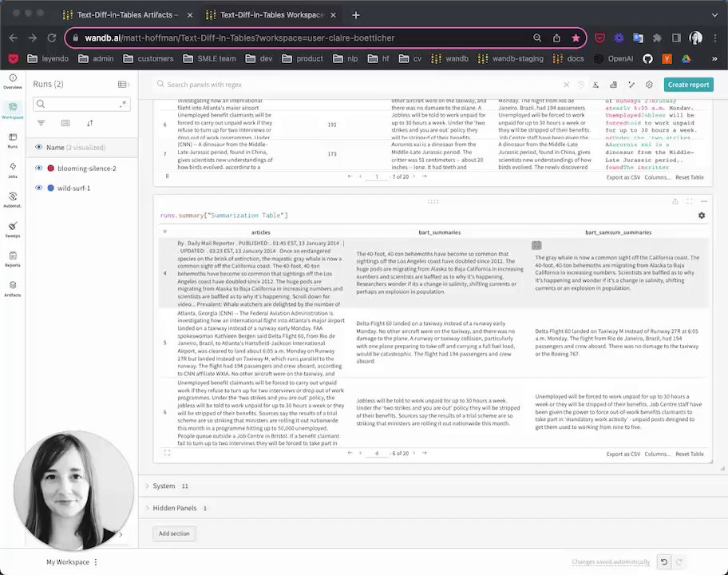The width and height of the screenshot is (728, 575).
Task: Open a new browser tab
Action: point(356,15)
